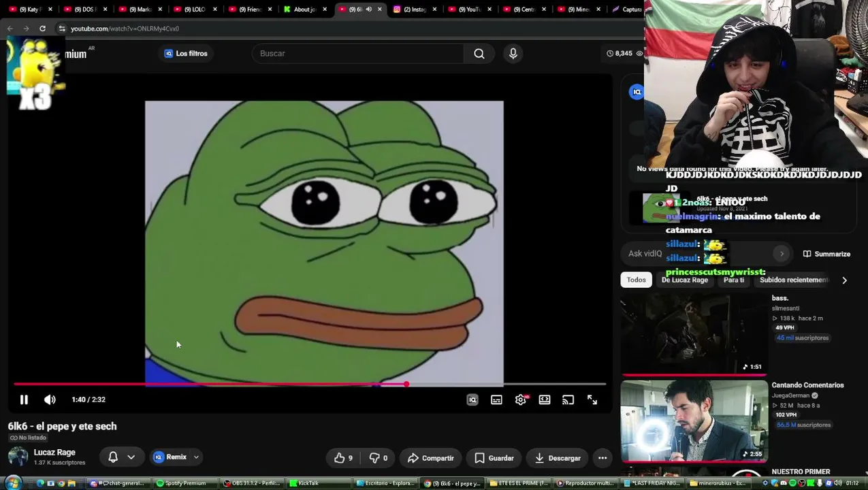868x490 pixels.
Task: Go forward in browser history
Action: click(x=26, y=29)
